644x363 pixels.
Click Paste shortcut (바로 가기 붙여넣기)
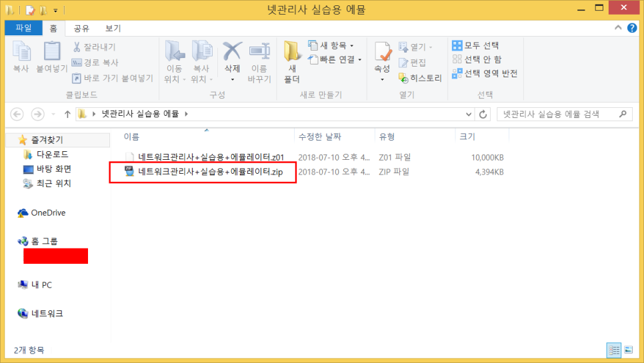(113, 78)
